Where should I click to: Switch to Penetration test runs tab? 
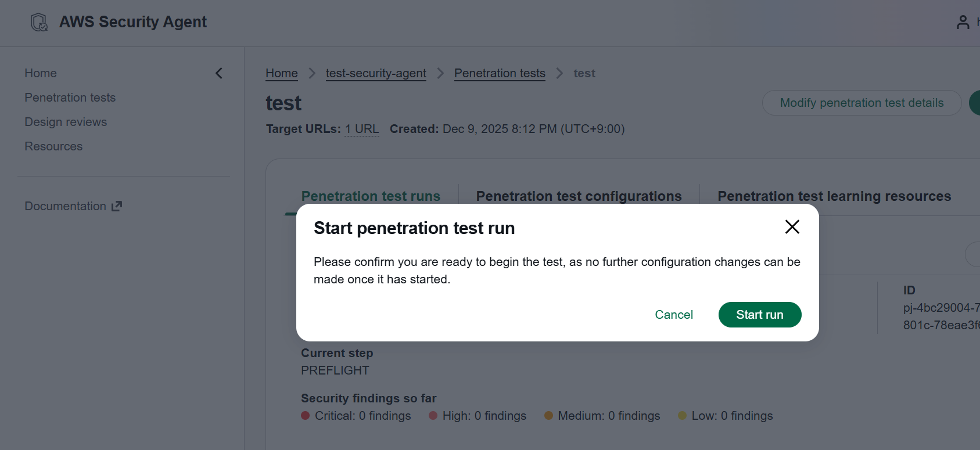(x=371, y=196)
